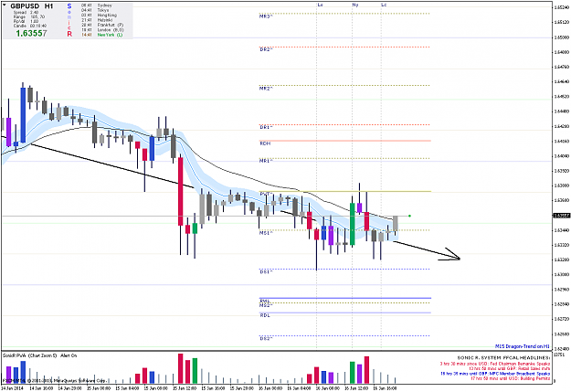
Task: Click the tallest red volume bar, 15 Jan 12:00
Action: (x=180, y=368)
